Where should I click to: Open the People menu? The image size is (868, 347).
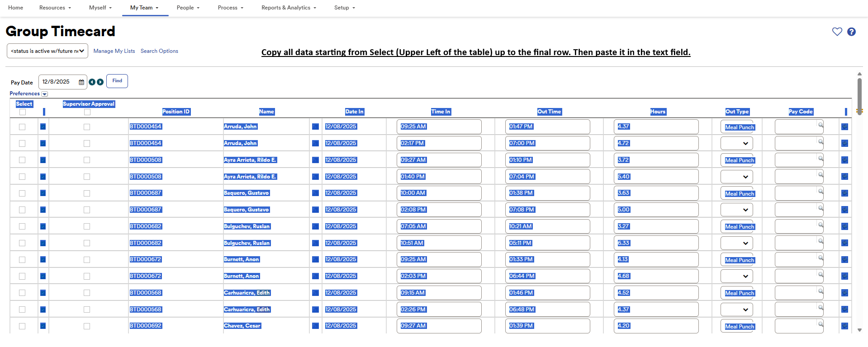tap(188, 8)
